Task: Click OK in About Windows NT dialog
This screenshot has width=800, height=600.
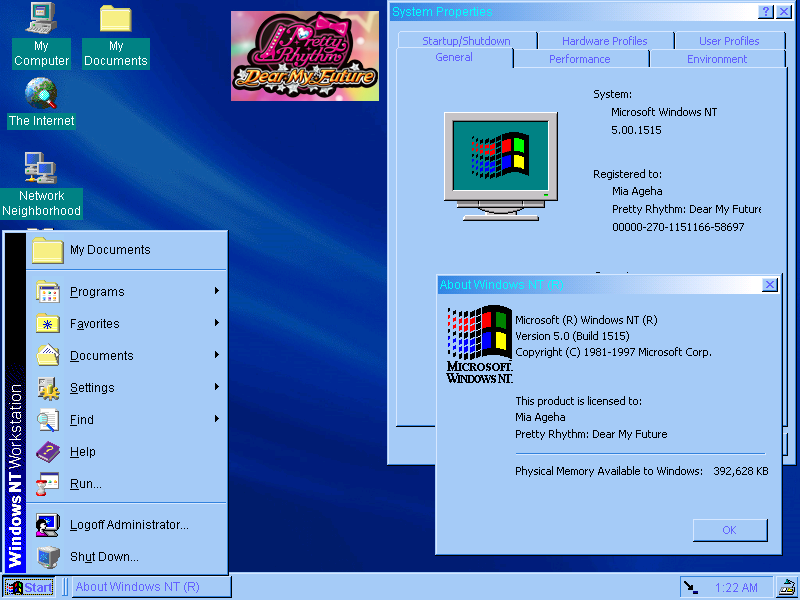Action: pos(730,530)
